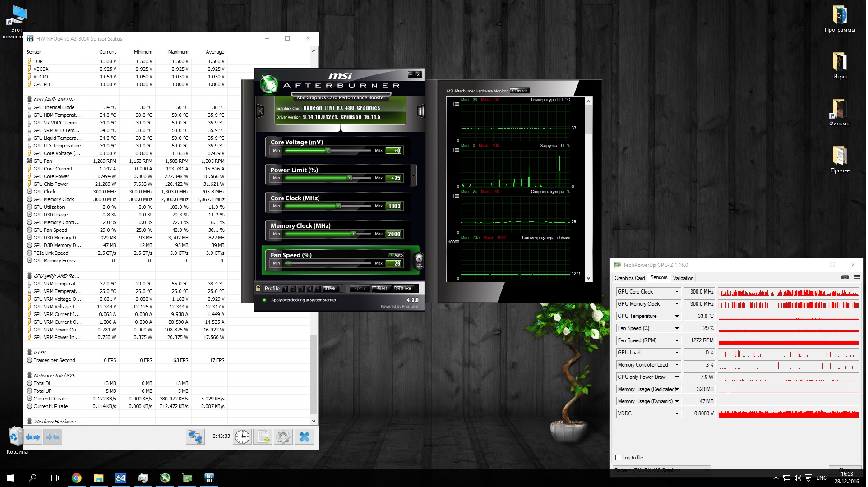Click Afterburner User Define fan gear icon
This screenshot has width=868, height=487.
pyautogui.click(x=419, y=261)
